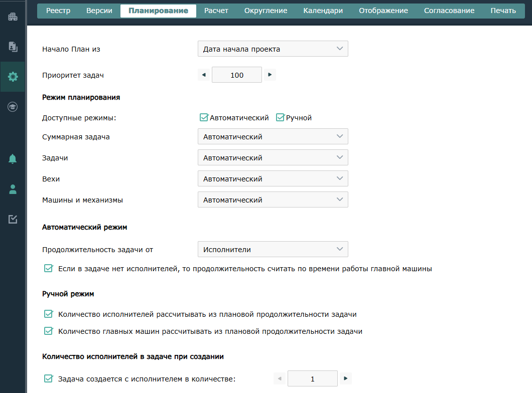
Task: Click the user profile sidebar icon
Action: (13, 189)
